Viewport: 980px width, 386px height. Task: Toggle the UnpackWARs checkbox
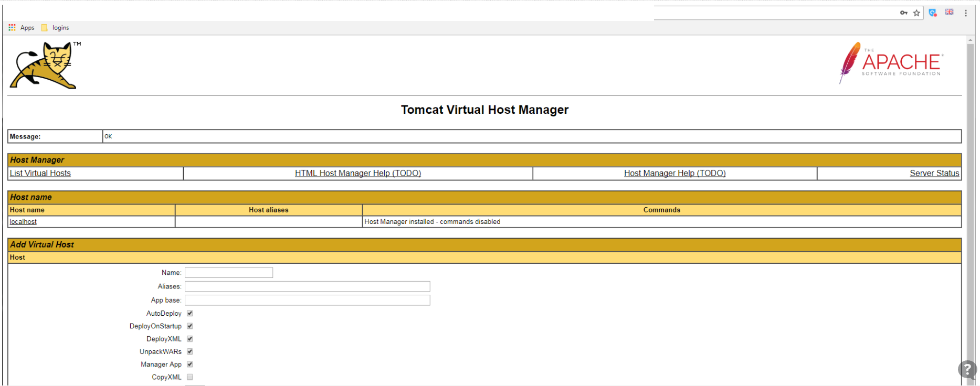click(190, 351)
